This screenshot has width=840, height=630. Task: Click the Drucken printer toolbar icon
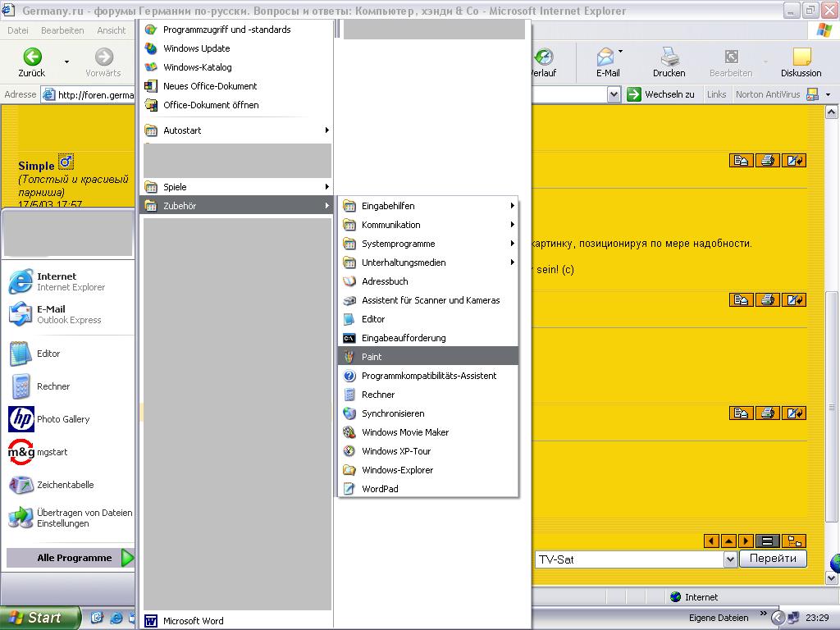click(x=669, y=62)
